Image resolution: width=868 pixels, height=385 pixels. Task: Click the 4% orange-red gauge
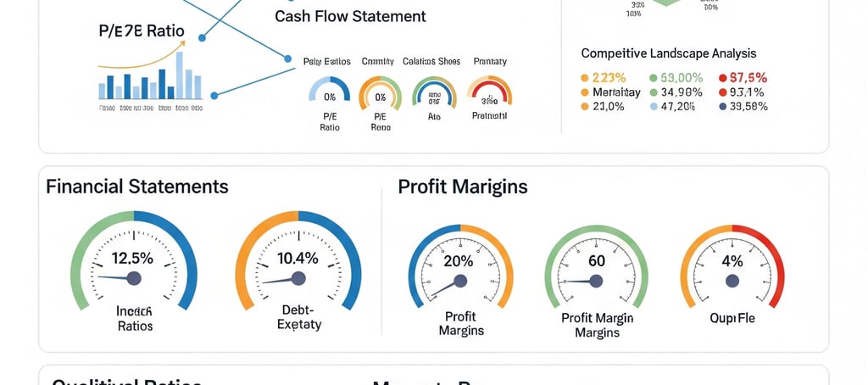coord(732,267)
